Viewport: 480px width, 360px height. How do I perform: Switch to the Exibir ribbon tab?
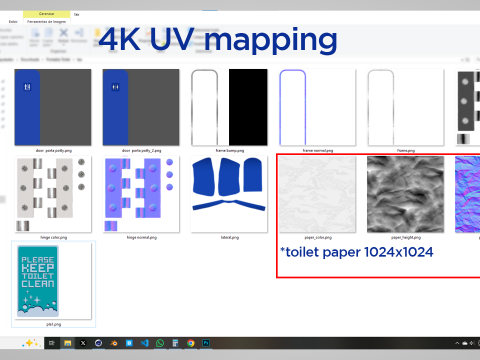[x=13, y=22]
